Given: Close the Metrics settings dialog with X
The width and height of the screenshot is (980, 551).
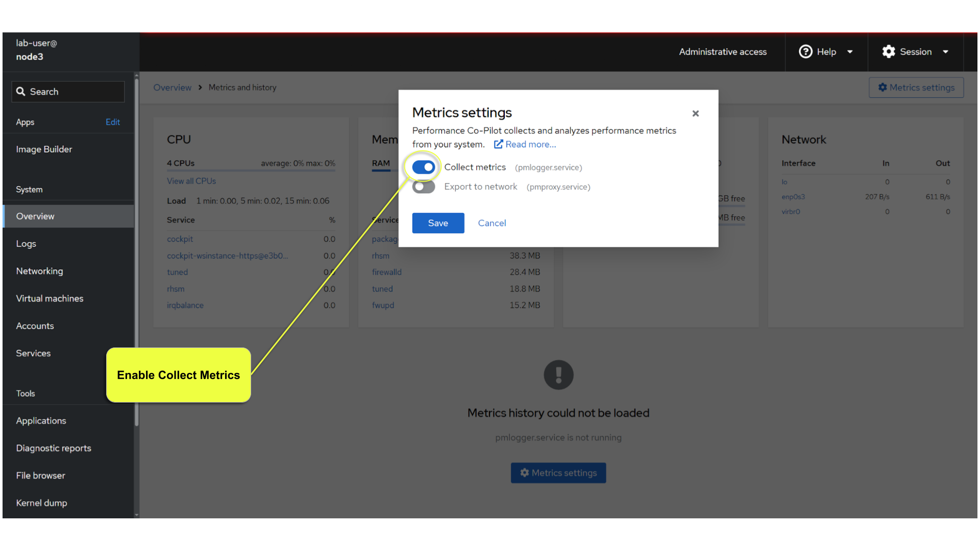Looking at the screenshot, I should 695,113.
